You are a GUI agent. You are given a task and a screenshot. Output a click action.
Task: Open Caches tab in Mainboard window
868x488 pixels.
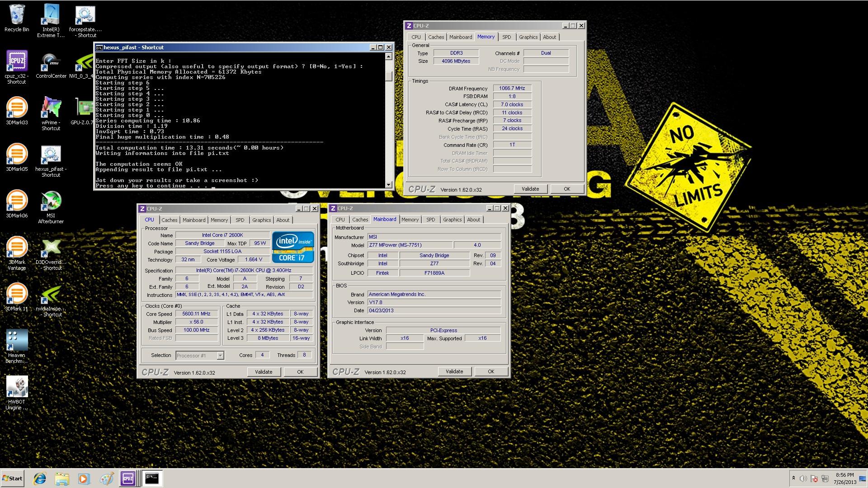pos(360,220)
